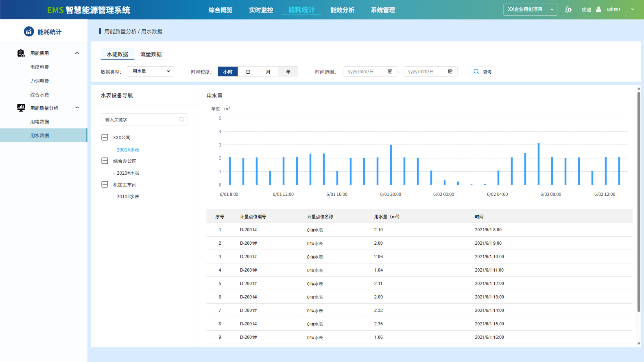The width and height of the screenshot is (644, 362).
Task: Click the notification bell icon
Action: click(568, 9)
